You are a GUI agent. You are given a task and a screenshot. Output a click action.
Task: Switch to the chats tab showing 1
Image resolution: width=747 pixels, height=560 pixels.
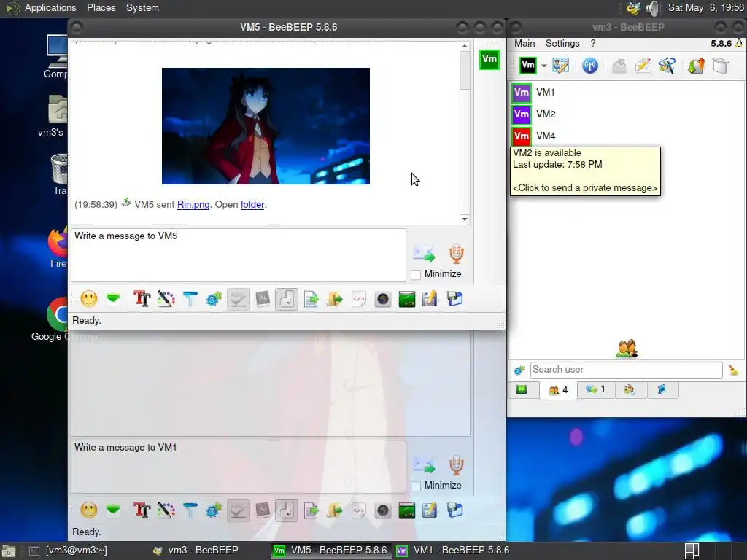595,389
